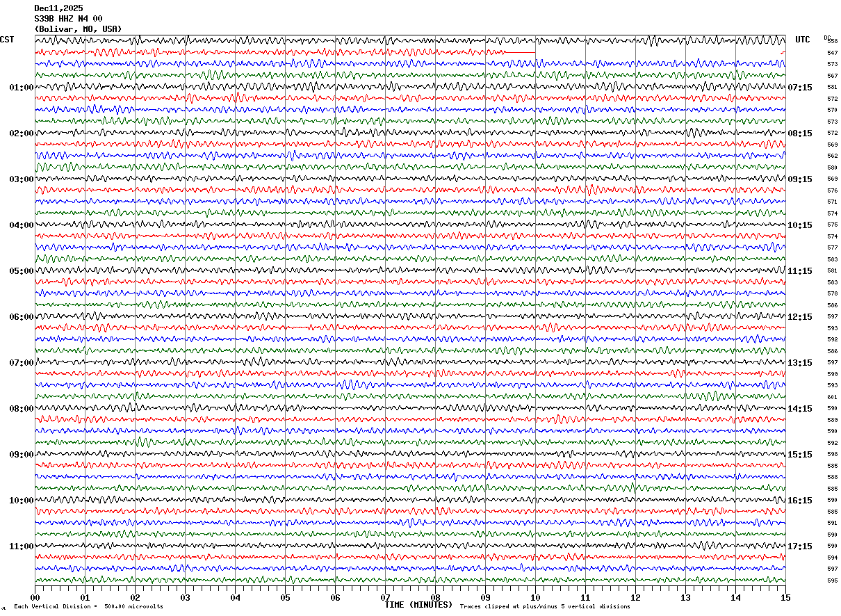
Task: Click the "04" minute tick on time axis
Action: pos(235,597)
